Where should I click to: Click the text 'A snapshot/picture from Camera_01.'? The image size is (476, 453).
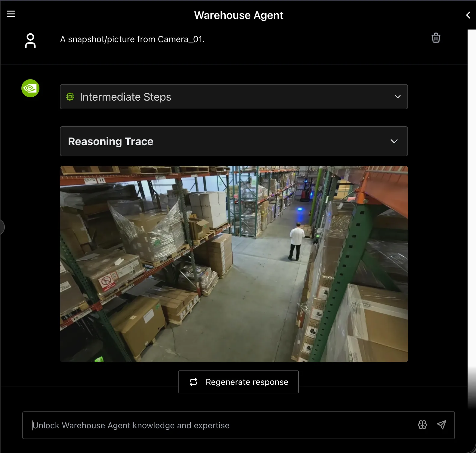pos(132,39)
